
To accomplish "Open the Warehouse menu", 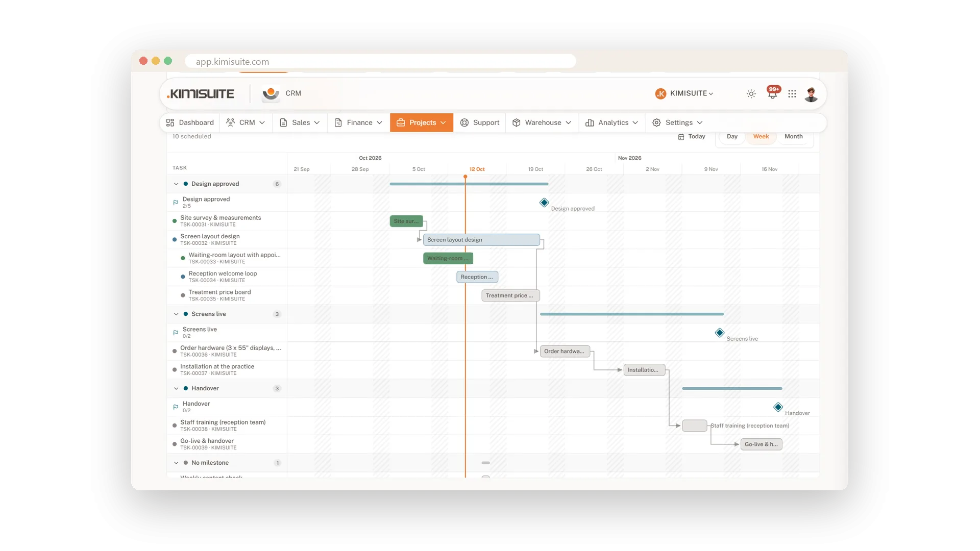I will (542, 122).
